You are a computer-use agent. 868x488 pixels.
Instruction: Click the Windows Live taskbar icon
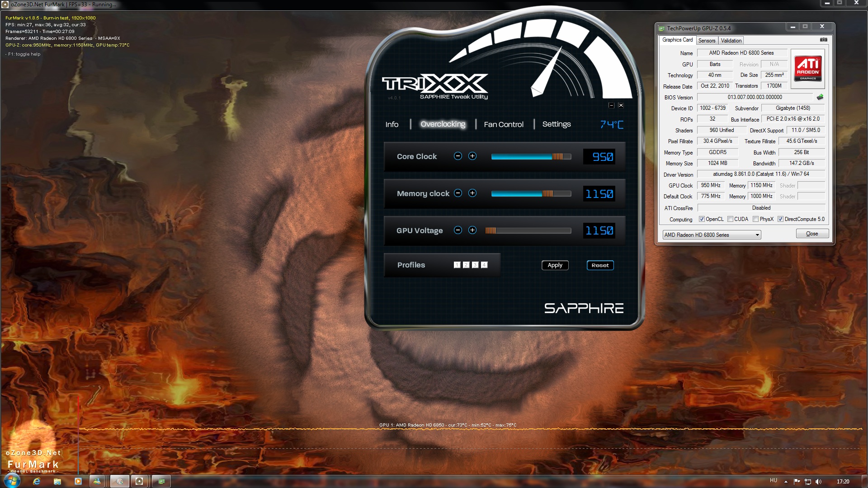coord(97,481)
